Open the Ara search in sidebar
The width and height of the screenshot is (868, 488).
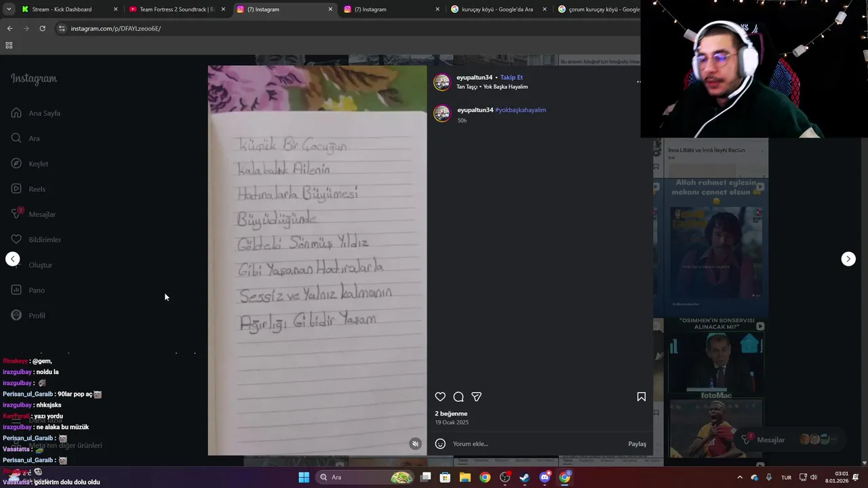pos(26,138)
